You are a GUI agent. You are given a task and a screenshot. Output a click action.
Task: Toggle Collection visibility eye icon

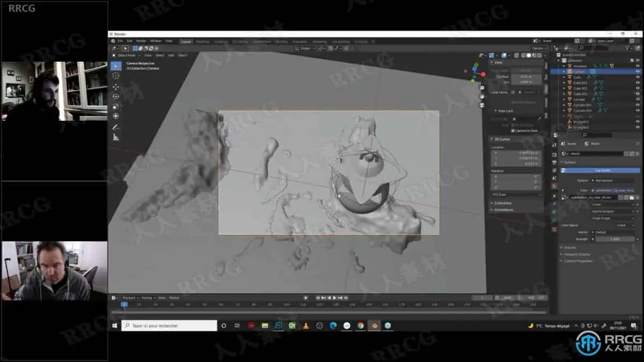pos(638,60)
